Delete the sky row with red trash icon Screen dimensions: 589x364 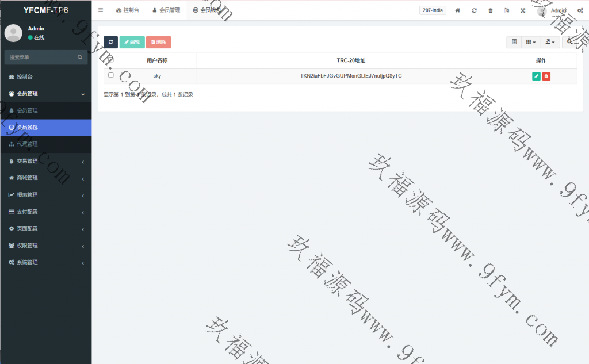click(x=546, y=76)
